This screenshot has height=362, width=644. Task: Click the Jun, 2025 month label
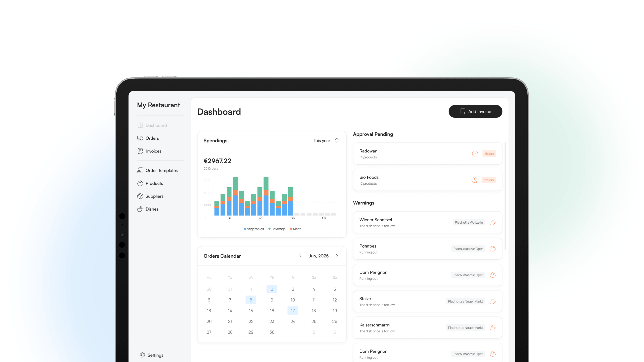318,256
